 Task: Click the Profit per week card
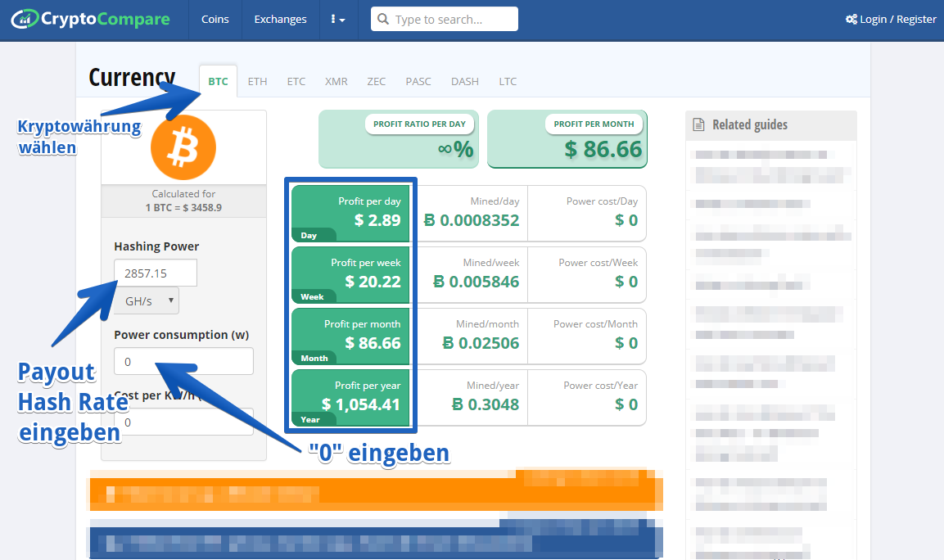pyautogui.click(x=350, y=274)
